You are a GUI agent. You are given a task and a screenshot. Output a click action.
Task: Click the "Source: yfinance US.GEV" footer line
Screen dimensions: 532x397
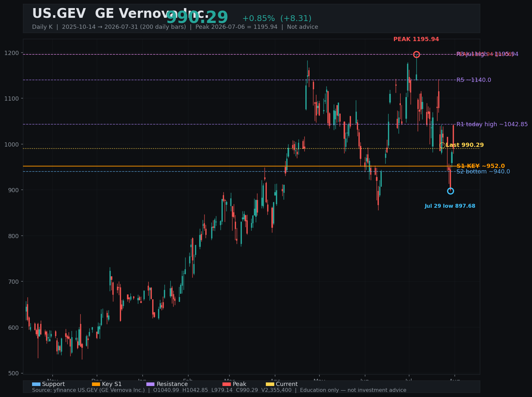(219, 390)
